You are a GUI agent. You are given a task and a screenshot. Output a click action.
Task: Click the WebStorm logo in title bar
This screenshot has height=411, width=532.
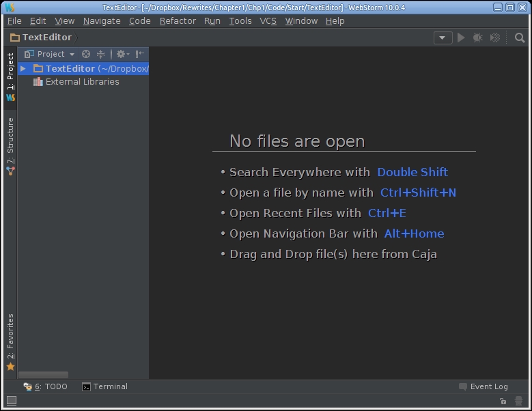(x=10, y=7)
